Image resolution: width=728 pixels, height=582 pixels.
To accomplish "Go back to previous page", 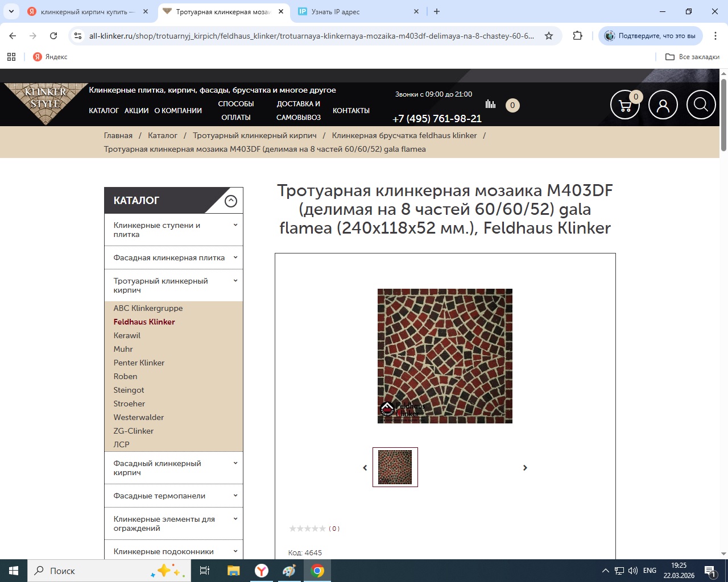I will [x=13, y=36].
